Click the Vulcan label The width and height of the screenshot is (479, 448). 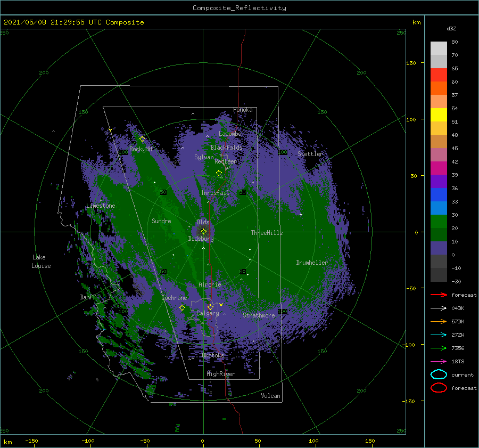pos(271,396)
